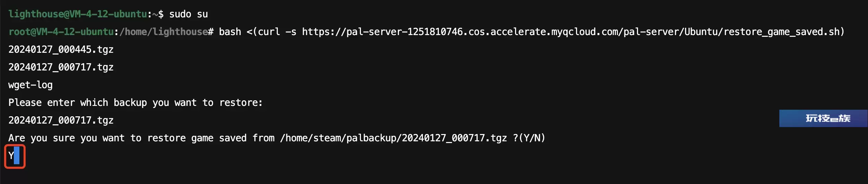
Task: Click the 'bash <(curl -s' command start
Action: (258, 32)
